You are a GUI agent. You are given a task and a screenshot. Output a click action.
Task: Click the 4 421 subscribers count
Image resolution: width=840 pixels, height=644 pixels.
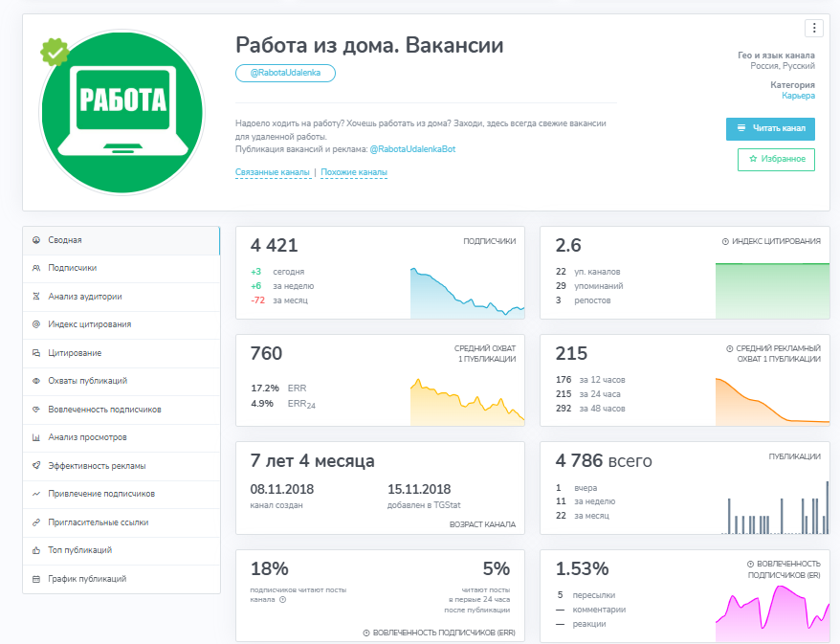pyautogui.click(x=274, y=245)
